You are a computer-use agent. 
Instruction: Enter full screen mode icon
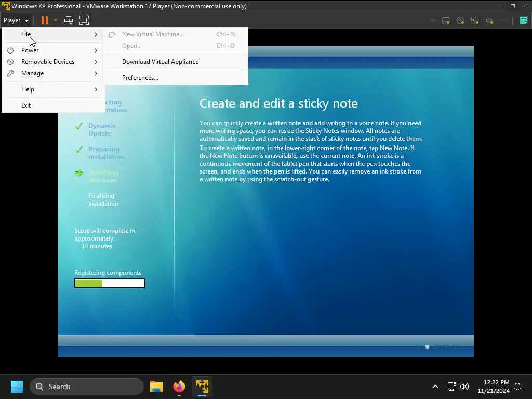[x=84, y=20]
